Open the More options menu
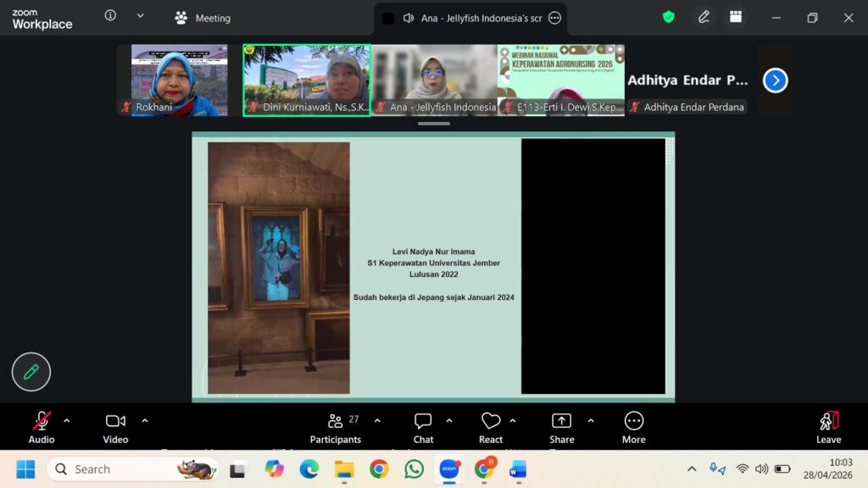868x488 pixels. pos(633,427)
